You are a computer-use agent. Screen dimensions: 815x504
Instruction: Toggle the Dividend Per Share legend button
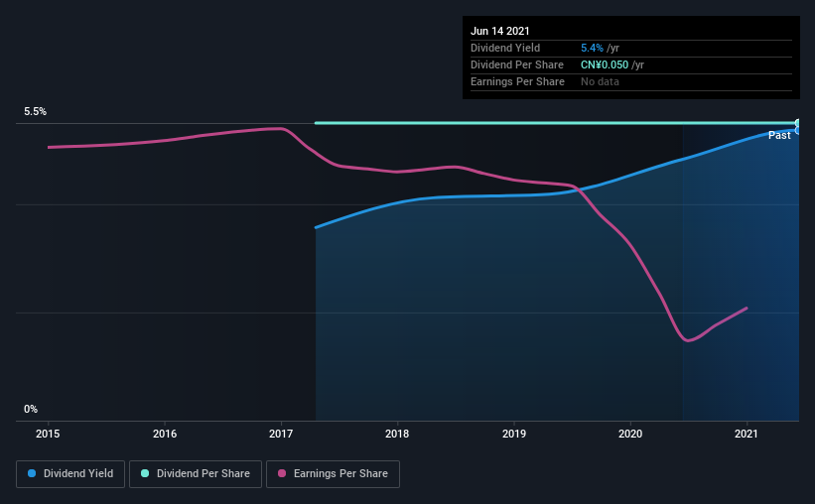(196, 474)
